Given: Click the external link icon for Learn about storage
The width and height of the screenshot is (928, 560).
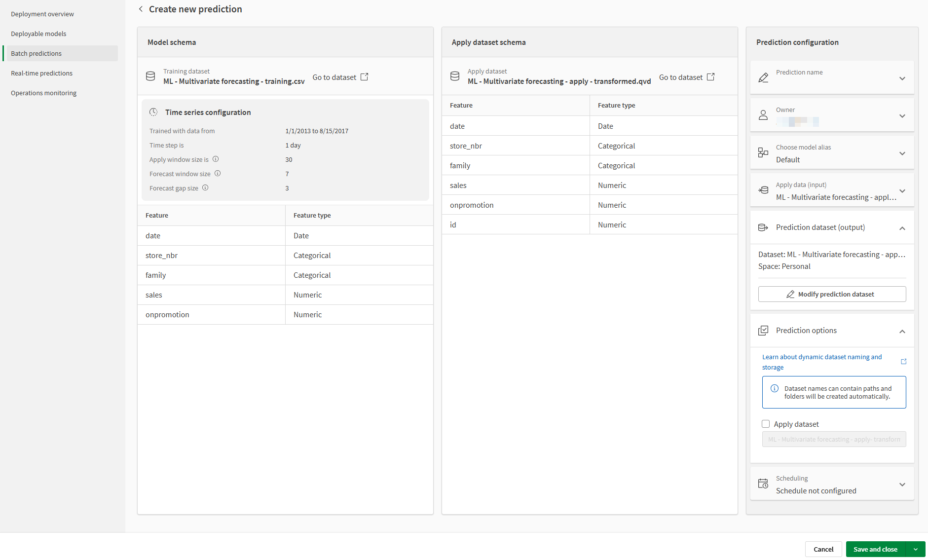Looking at the screenshot, I should pos(904,362).
